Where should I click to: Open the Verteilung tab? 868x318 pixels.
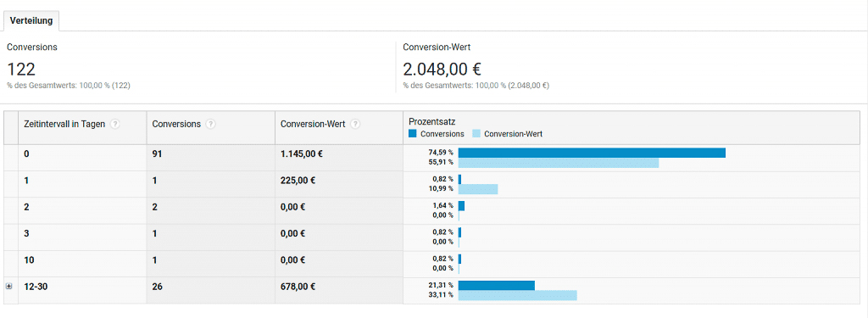pos(31,20)
